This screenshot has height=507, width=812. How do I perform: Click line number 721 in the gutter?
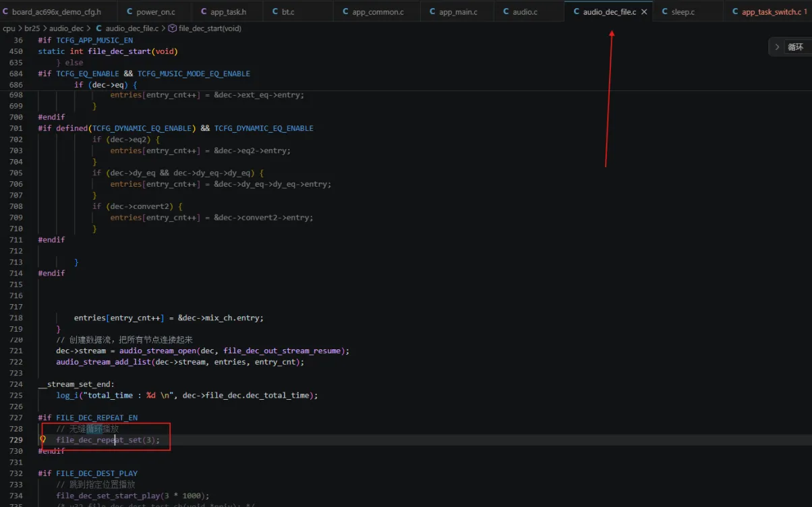click(16, 351)
